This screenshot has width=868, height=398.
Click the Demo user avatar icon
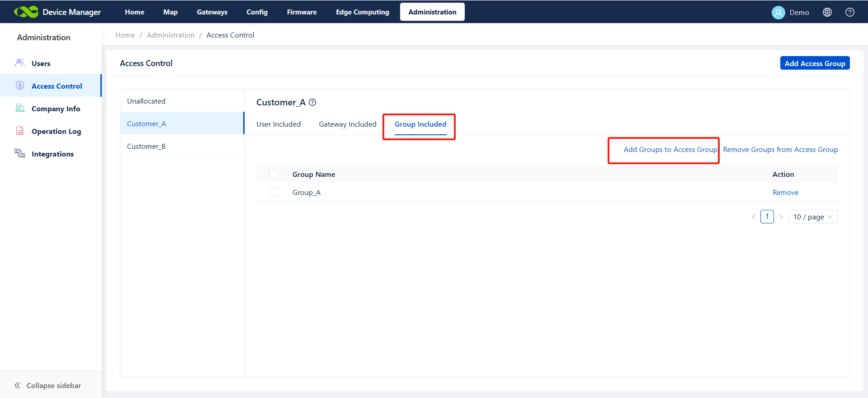778,13
